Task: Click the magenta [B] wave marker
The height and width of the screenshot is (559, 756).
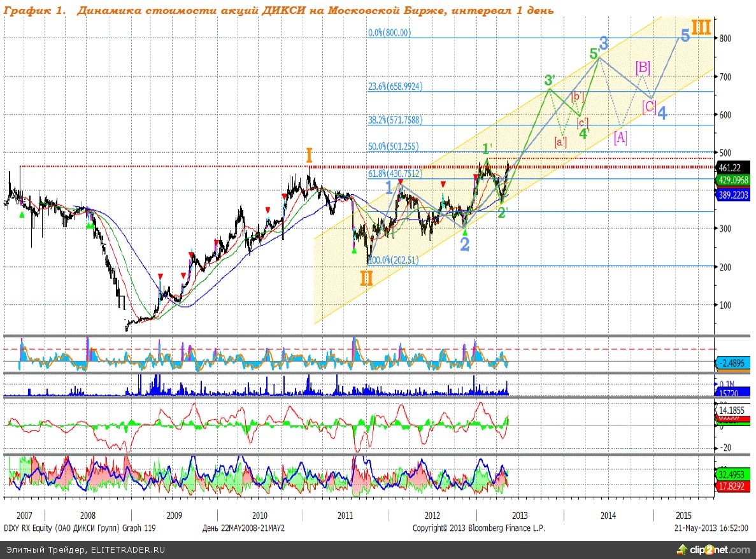Action: tap(642, 66)
